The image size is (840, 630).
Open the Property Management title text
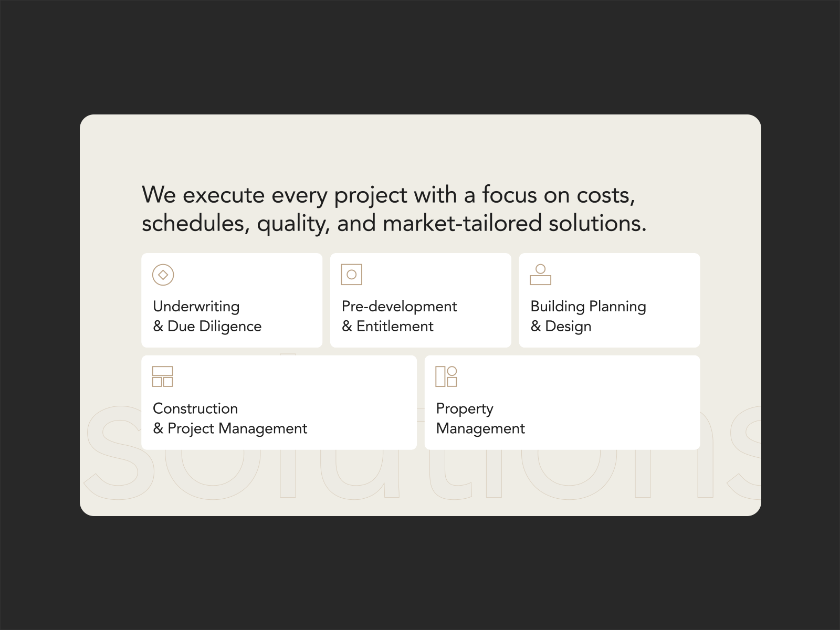coord(480,418)
